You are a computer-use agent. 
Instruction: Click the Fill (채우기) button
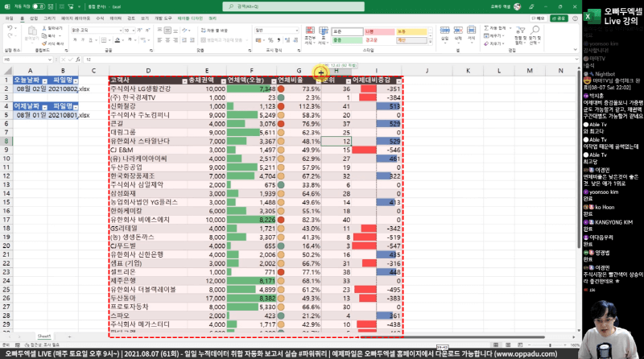(x=494, y=35)
